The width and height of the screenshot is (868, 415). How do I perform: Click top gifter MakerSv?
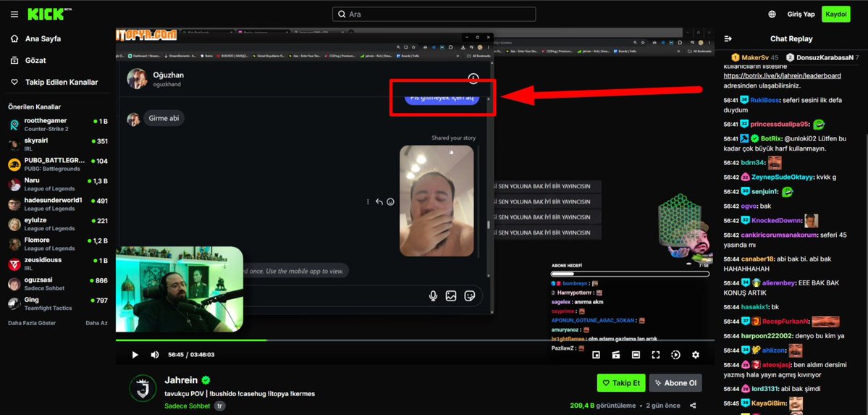tap(754, 57)
